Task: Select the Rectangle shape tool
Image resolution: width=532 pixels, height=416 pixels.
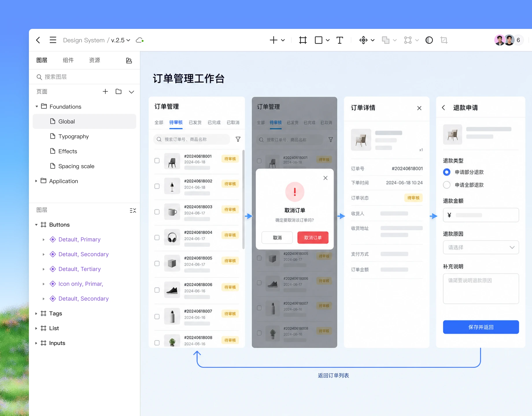Action: [319, 40]
